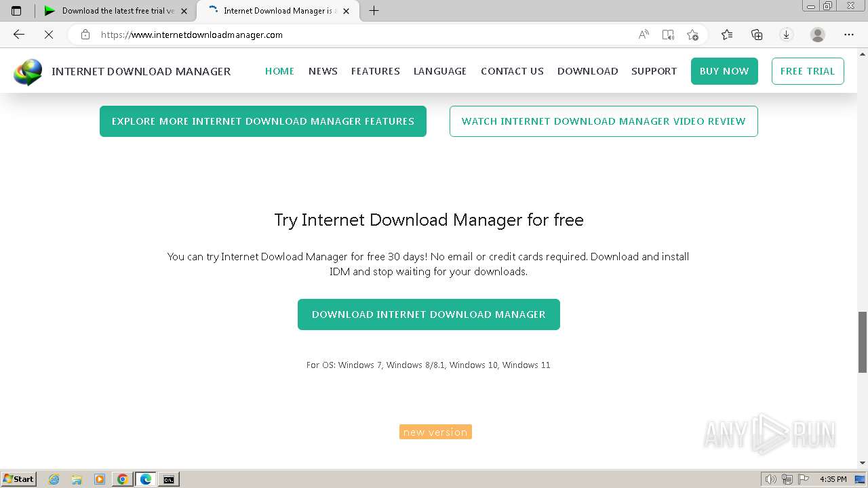Click the network tray icon
This screenshot has width=868, height=488.
(787, 479)
